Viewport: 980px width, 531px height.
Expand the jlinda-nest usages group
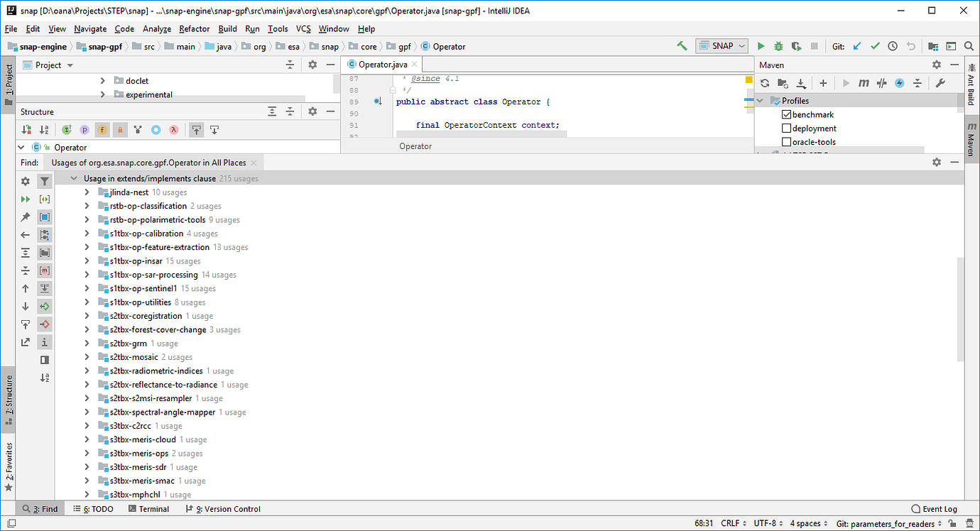[x=87, y=192]
